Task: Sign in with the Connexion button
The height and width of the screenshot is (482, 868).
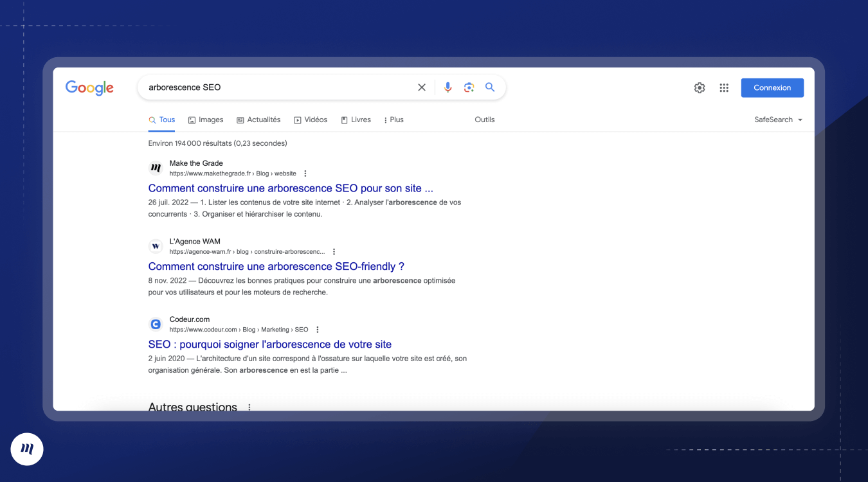Action: click(772, 88)
